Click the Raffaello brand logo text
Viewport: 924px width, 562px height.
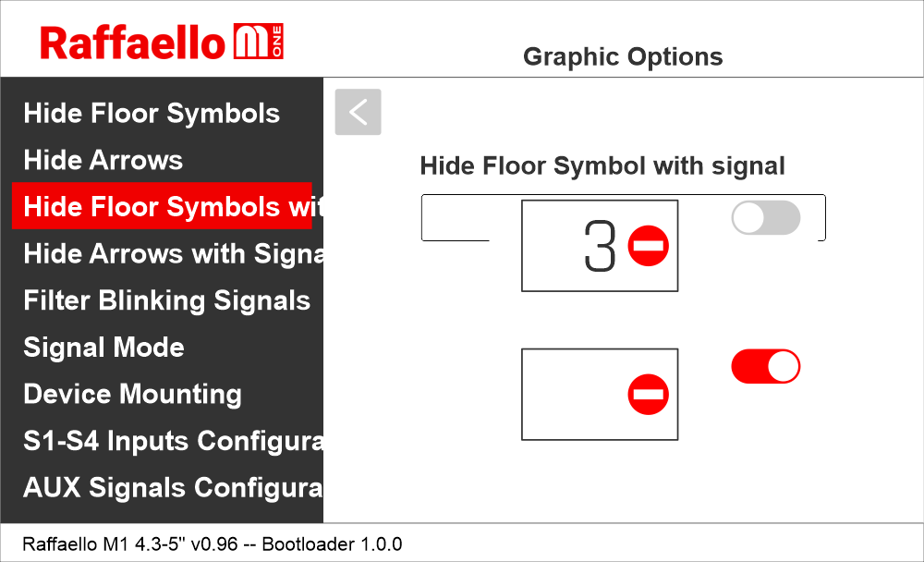(x=132, y=43)
